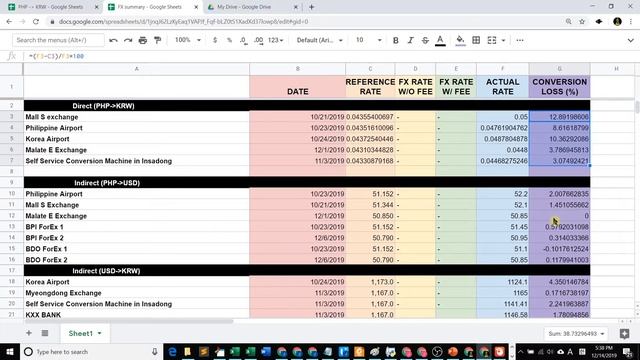The height and width of the screenshot is (360, 640).
Task: Show hidden system tray icons
Action: pos(520,351)
